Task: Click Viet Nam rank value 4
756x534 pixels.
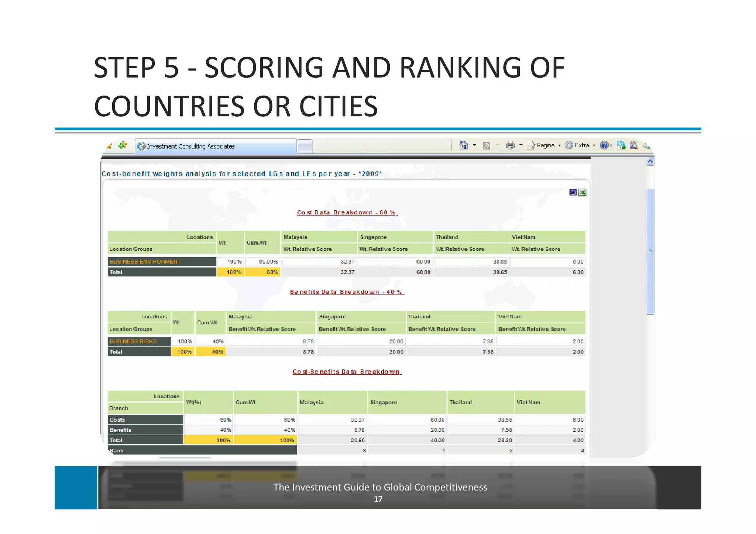Action: (550, 450)
